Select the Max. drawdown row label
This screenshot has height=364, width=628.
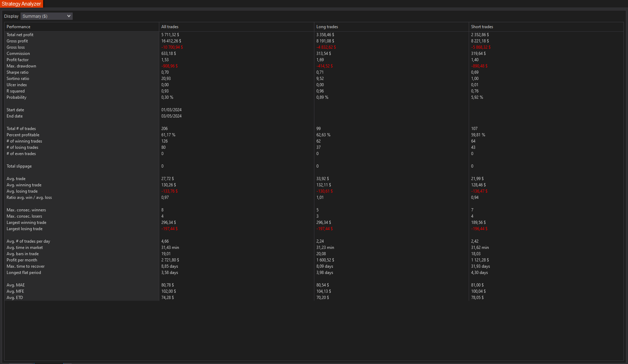(21, 66)
